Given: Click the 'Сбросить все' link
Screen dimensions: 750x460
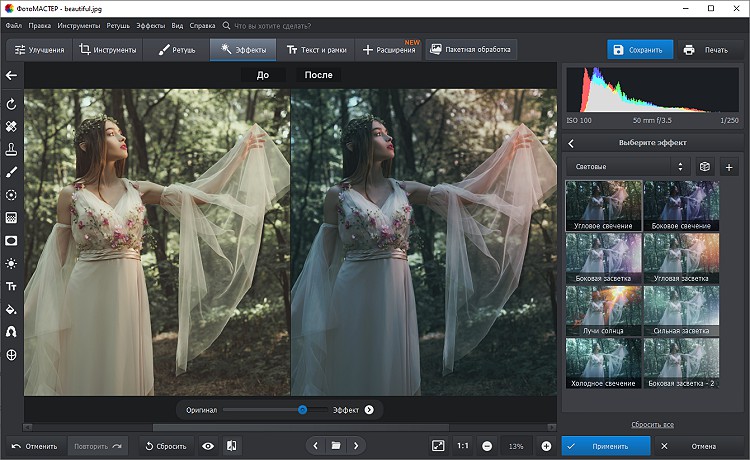Looking at the screenshot, I should coord(652,425).
